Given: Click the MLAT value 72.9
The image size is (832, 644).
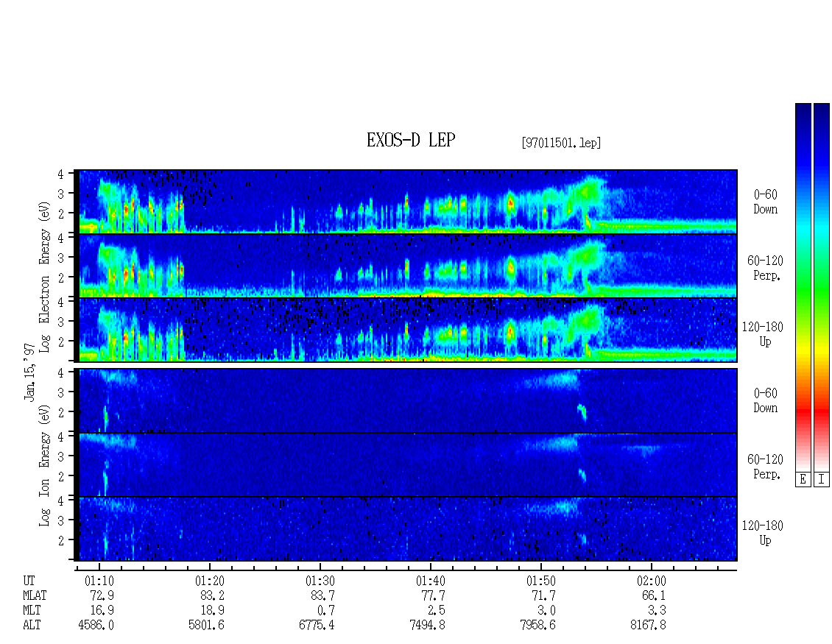Looking at the screenshot, I should pyautogui.click(x=102, y=595).
